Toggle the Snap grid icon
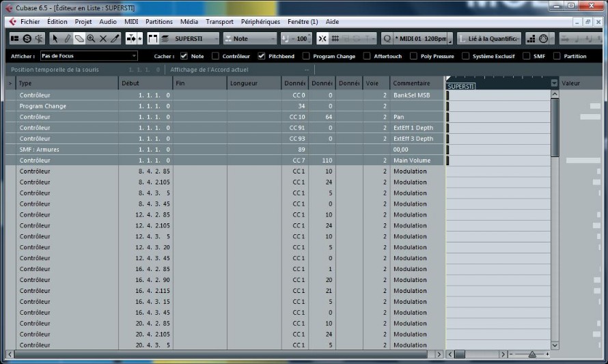Viewport: 608px width, 364px height. point(335,38)
